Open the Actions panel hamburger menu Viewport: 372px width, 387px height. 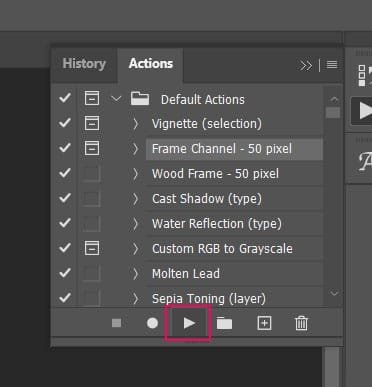pyautogui.click(x=332, y=64)
